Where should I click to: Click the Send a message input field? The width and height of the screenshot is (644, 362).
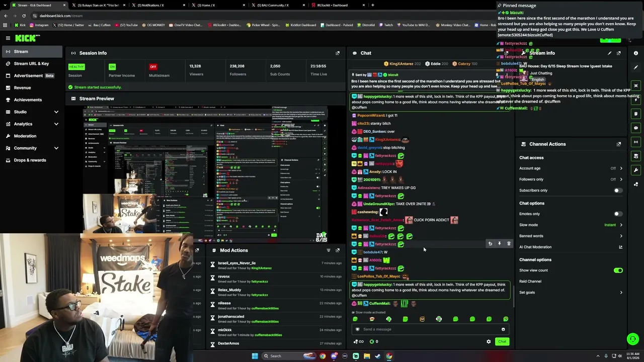click(429, 329)
